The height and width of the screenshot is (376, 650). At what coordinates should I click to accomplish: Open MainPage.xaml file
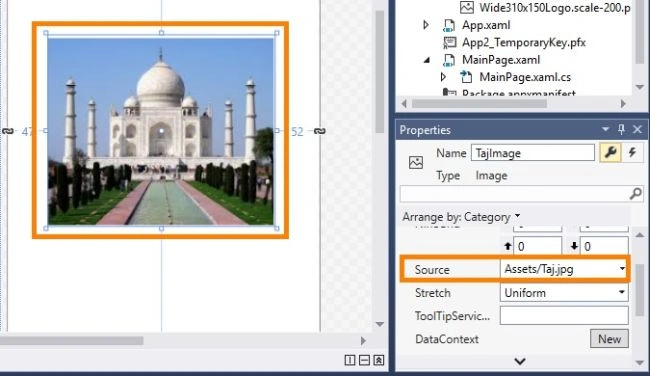[501, 60]
